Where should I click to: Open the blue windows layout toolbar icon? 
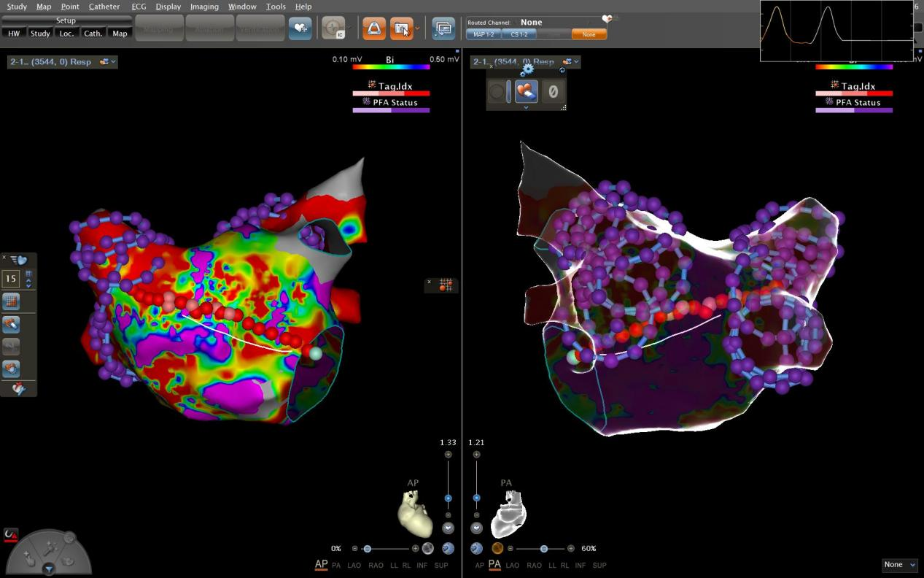point(443,28)
